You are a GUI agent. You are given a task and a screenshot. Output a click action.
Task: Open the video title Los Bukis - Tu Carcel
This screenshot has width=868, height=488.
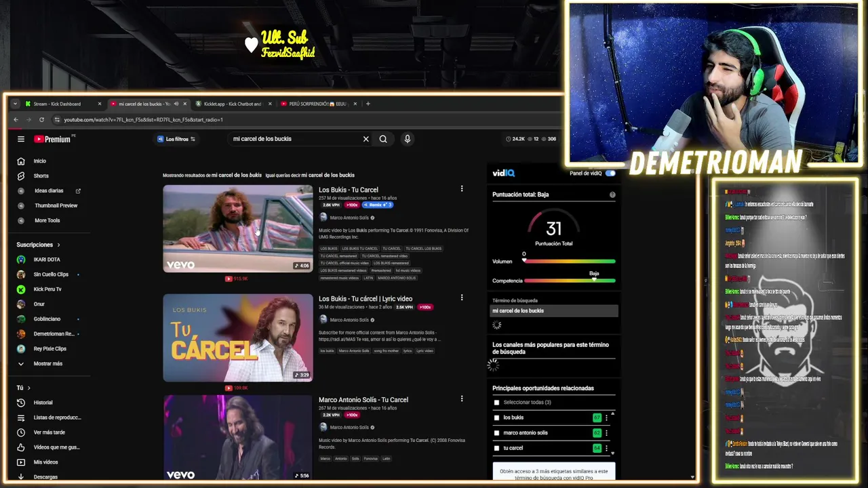[x=349, y=190]
